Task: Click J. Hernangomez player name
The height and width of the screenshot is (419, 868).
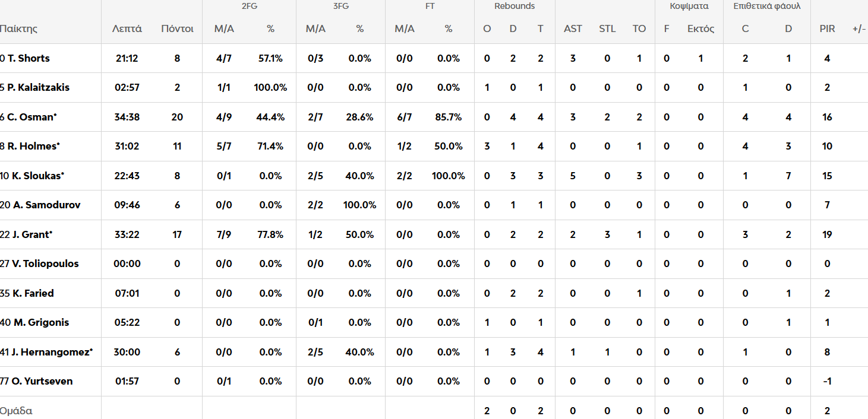Action: click(52, 352)
